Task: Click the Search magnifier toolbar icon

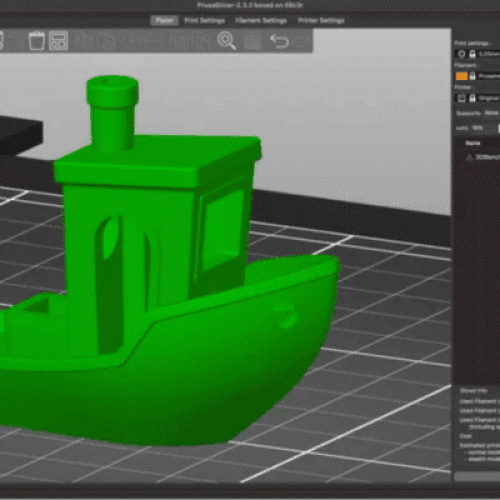Action: tap(226, 41)
